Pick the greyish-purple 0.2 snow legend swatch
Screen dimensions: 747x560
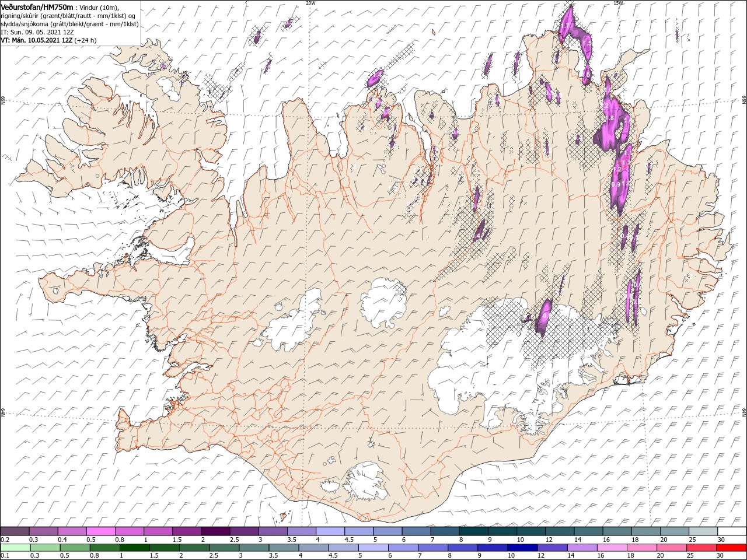[x=15, y=531]
